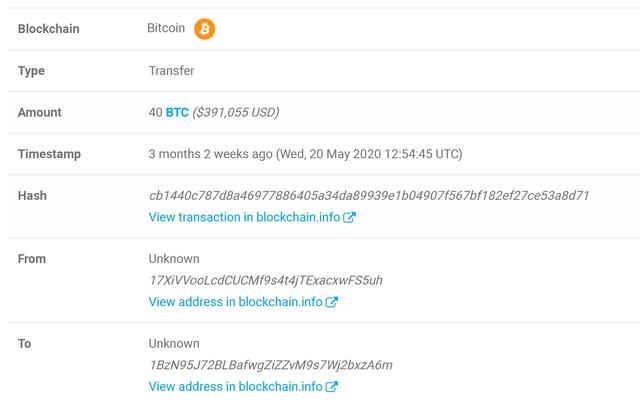The height and width of the screenshot is (405, 640).
Task: Click the $391,055 USD value
Action: (236, 113)
